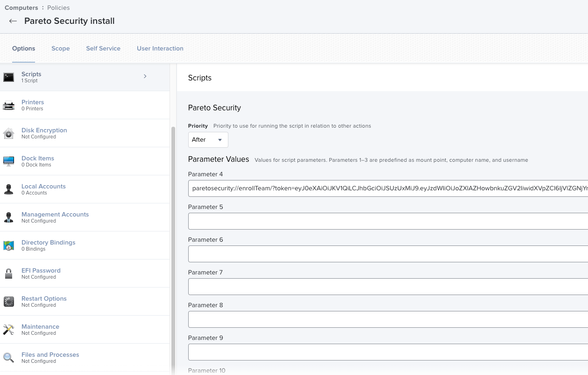The height and width of the screenshot is (375, 588).
Task: Select Directory Bindings payload label
Action: pyautogui.click(x=48, y=243)
